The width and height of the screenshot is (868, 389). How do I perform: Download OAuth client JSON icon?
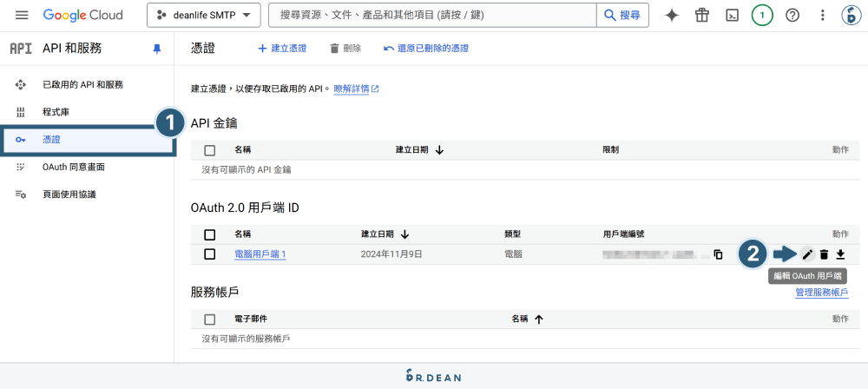click(x=840, y=254)
